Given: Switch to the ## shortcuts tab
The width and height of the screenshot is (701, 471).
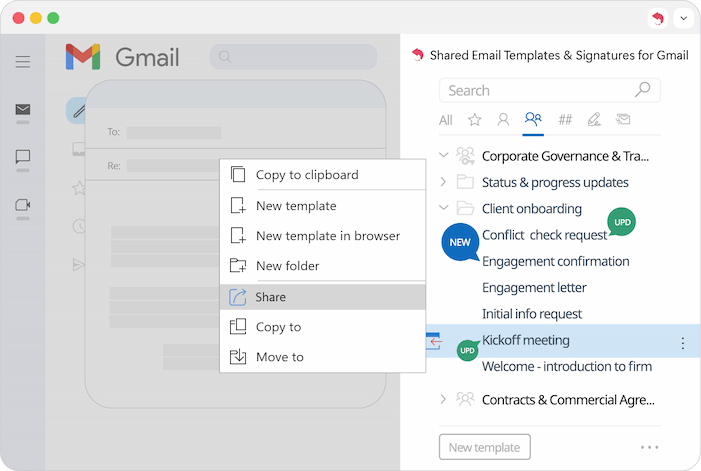Looking at the screenshot, I should click(565, 120).
